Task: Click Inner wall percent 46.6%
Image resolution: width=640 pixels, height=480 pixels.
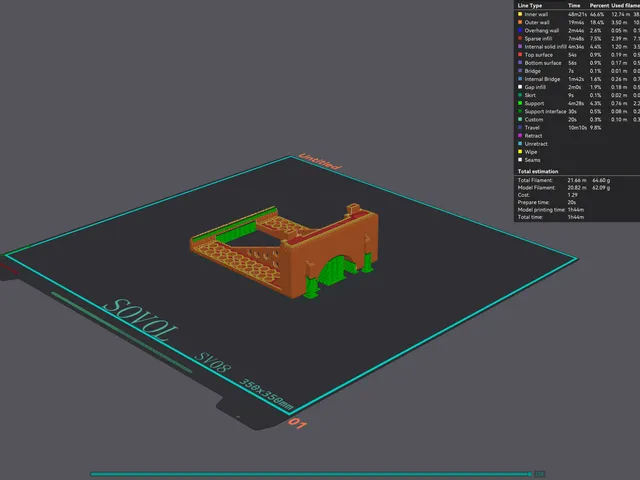Action: 597,14
